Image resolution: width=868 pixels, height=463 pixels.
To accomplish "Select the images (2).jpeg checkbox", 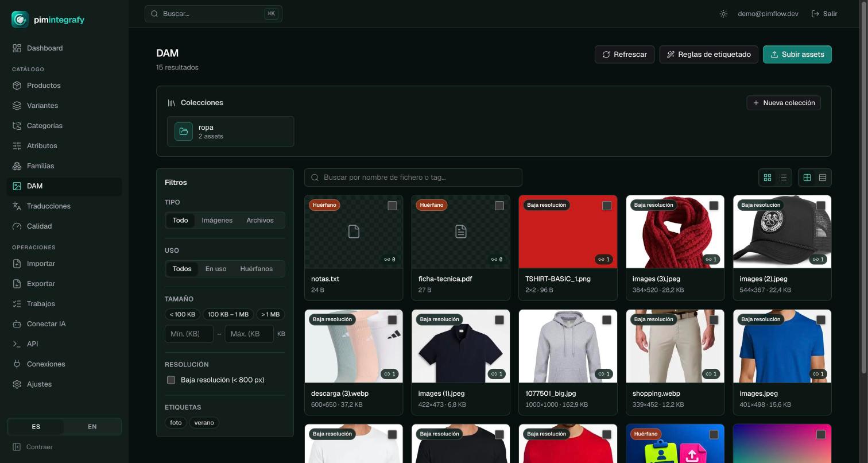I will [x=821, y=206].
